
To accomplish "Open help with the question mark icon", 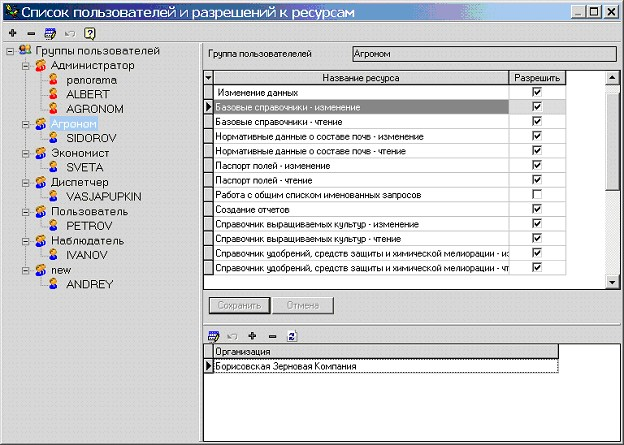I will (90, 32).
